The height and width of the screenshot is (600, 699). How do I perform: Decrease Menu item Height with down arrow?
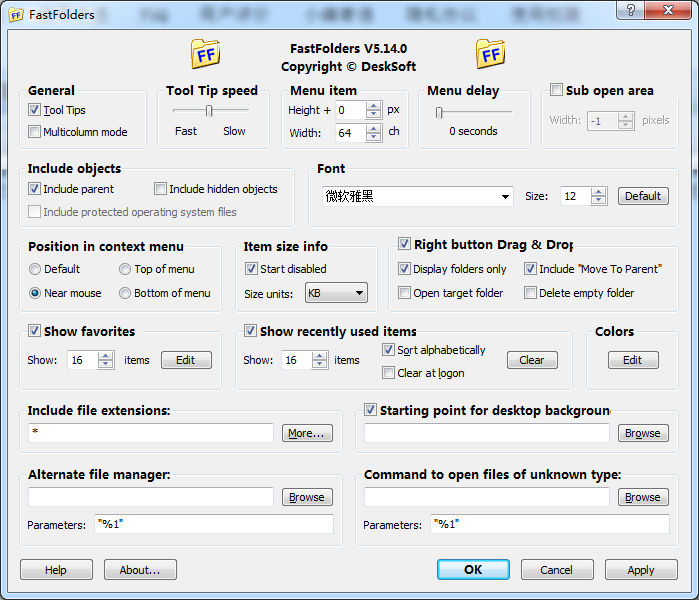point(373,114)
